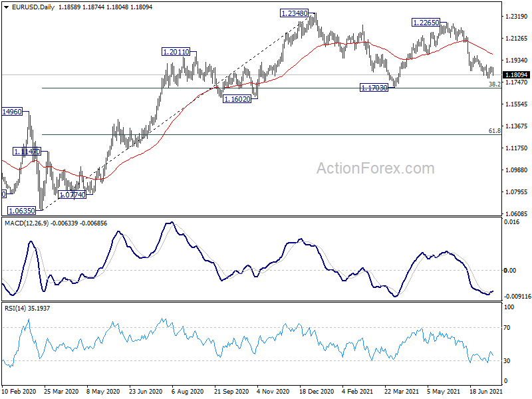
Task: Select the 1.07740 price label
Action: (72, 195)
